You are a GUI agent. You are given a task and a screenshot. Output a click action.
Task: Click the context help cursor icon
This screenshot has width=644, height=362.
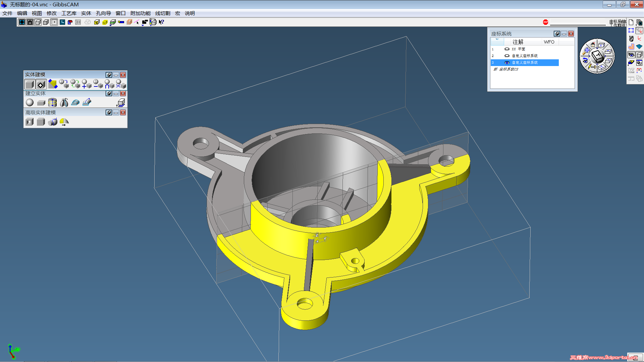161,22
